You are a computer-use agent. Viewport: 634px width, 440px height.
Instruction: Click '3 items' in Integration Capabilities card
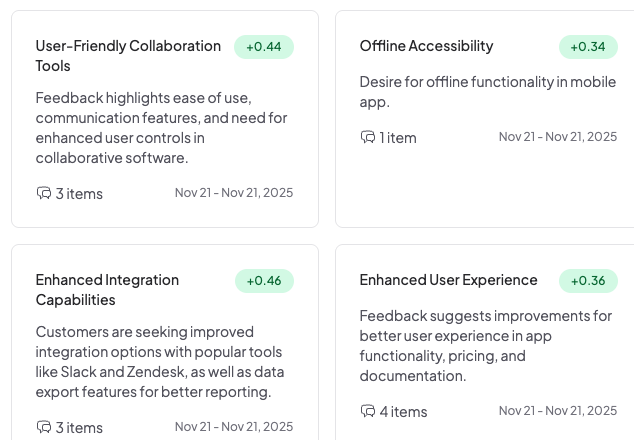coord(79,428)
